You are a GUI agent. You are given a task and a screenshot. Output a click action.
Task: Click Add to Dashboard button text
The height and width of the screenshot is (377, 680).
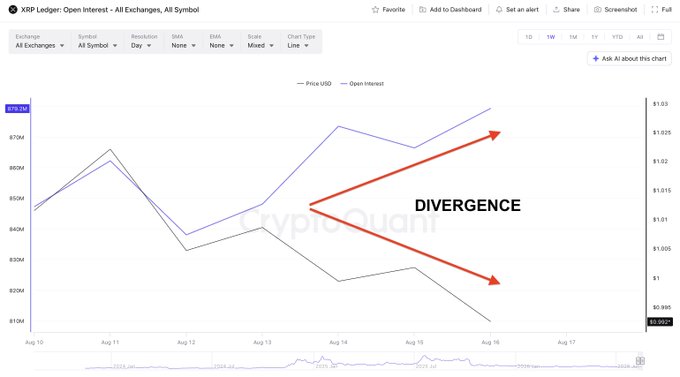point(455,10)
